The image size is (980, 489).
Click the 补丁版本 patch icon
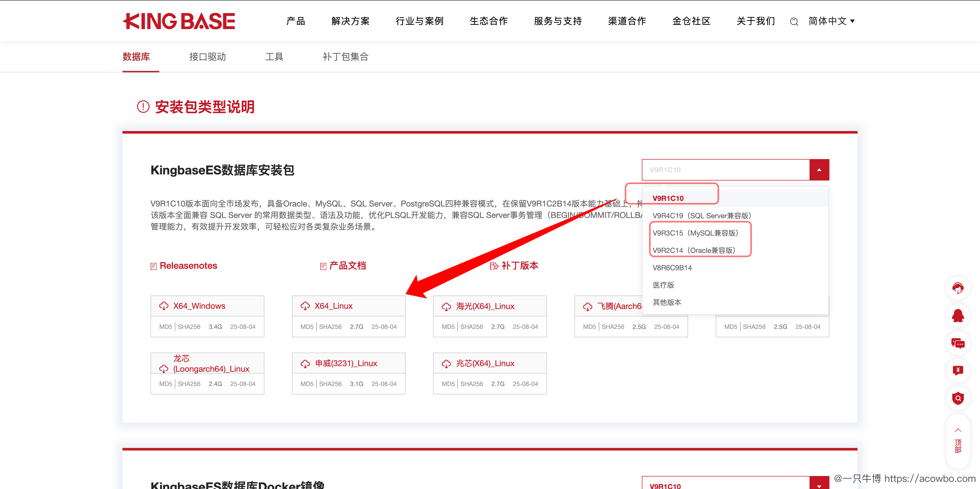[x=494, y=266]
